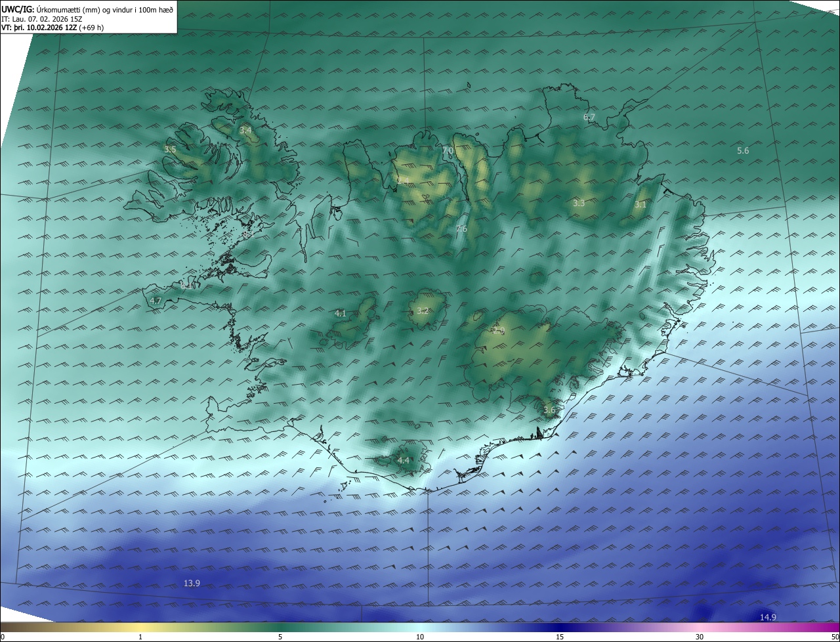This screenshot has width=840, height=642.
Task: Click the 7.0 value label in north Iceland
Action: tap(448, 151)
